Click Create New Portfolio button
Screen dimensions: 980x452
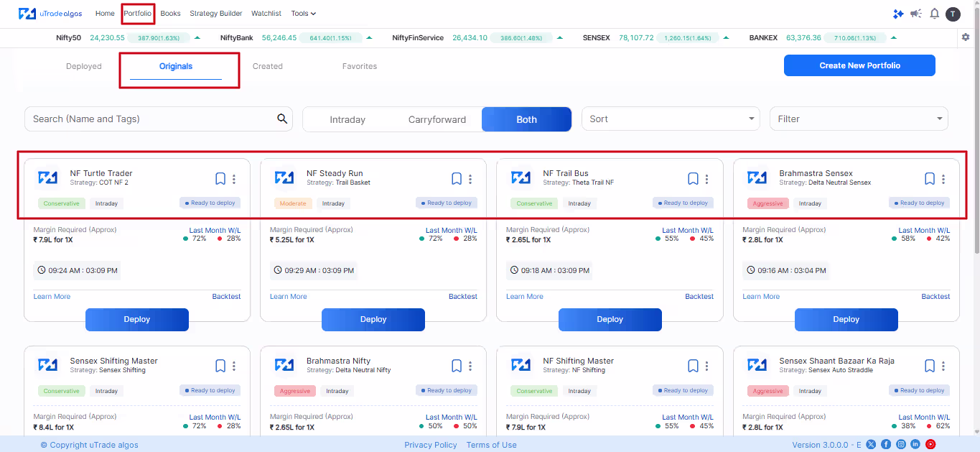(x=859, y=65)
